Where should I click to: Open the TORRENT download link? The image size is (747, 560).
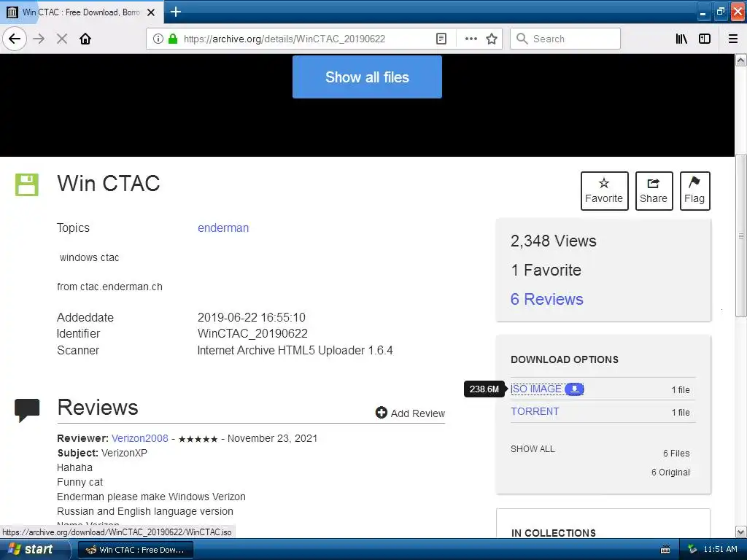point(535,411)
